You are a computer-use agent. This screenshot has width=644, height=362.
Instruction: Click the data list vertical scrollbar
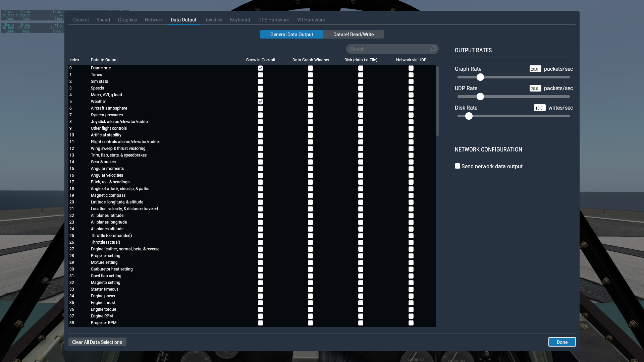coord(437,101)
